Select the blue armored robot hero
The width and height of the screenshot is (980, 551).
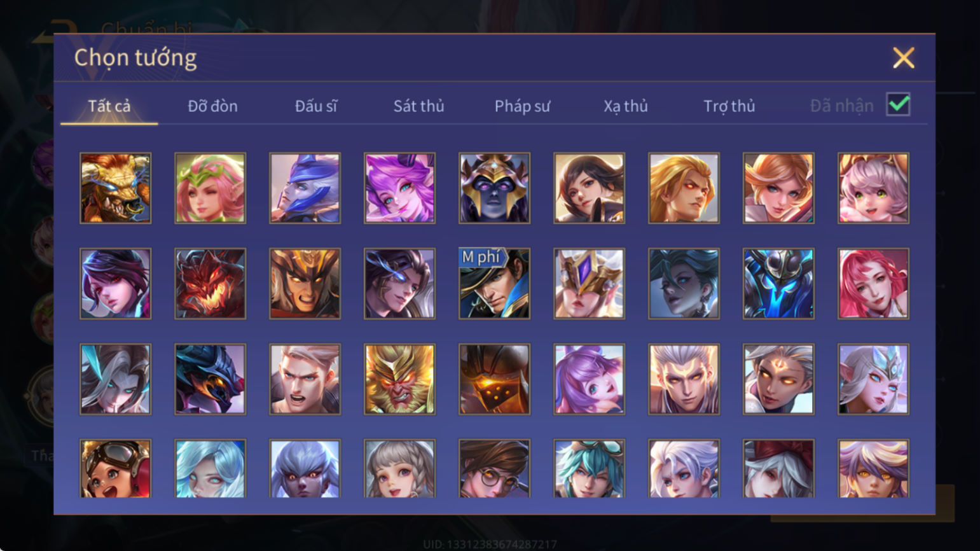(778, 283)
